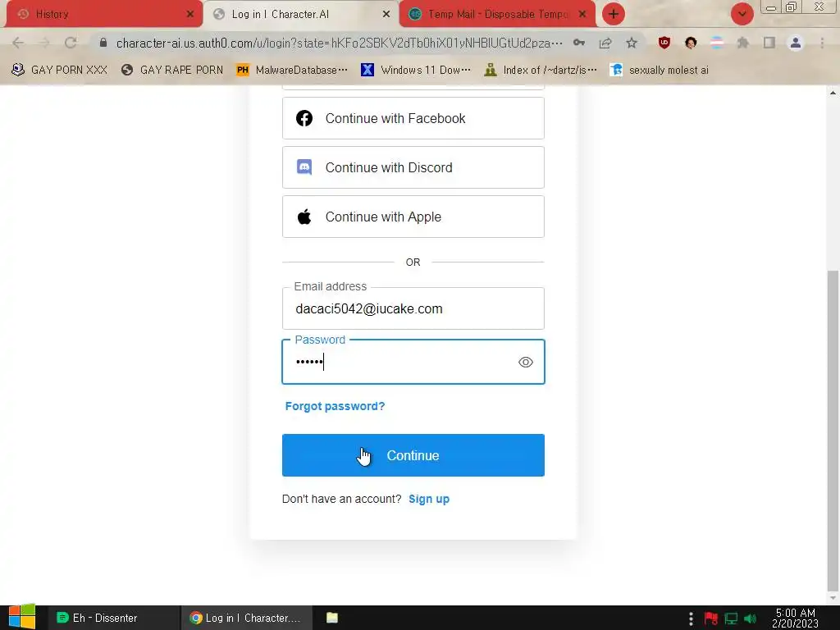
Task: View site info via lock icon
Action: click(x=103, y=43)
